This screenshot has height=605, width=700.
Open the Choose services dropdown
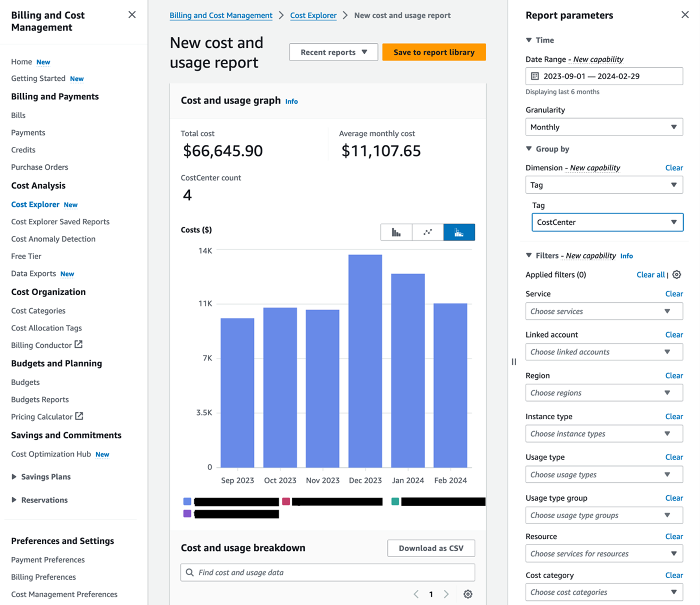point(604,311)
